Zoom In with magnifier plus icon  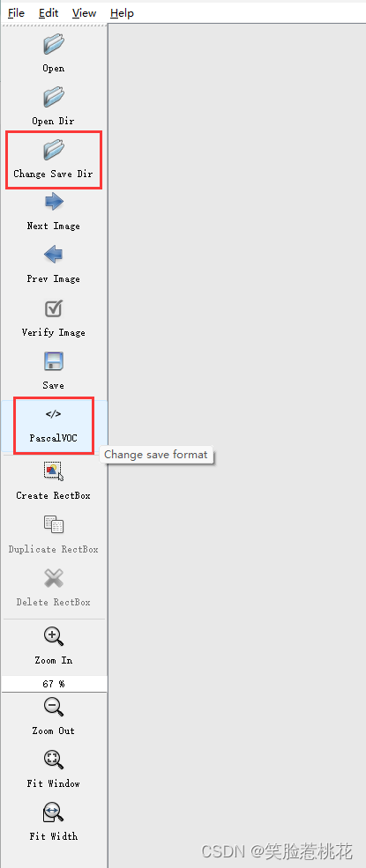click(x=54, y=636)
